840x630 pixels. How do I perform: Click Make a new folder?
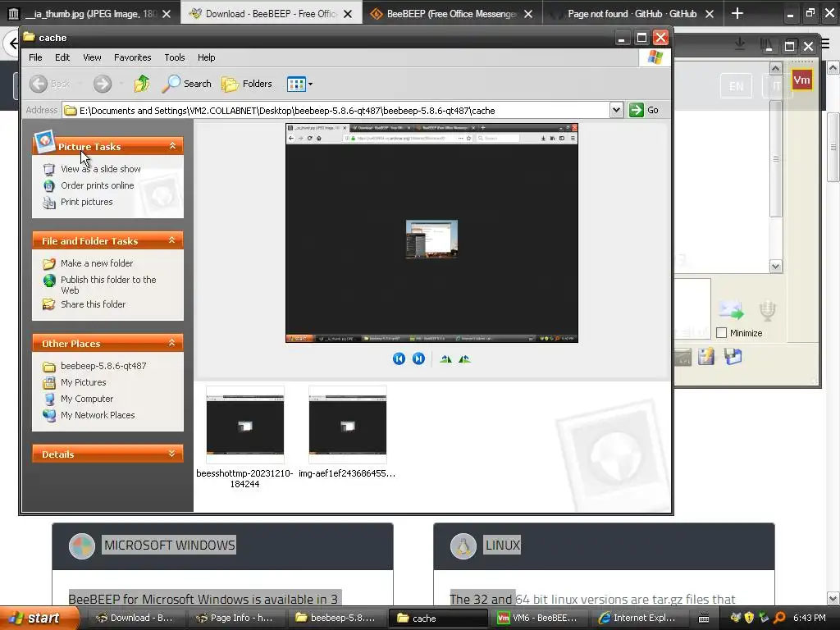click(x=97, y=263)
